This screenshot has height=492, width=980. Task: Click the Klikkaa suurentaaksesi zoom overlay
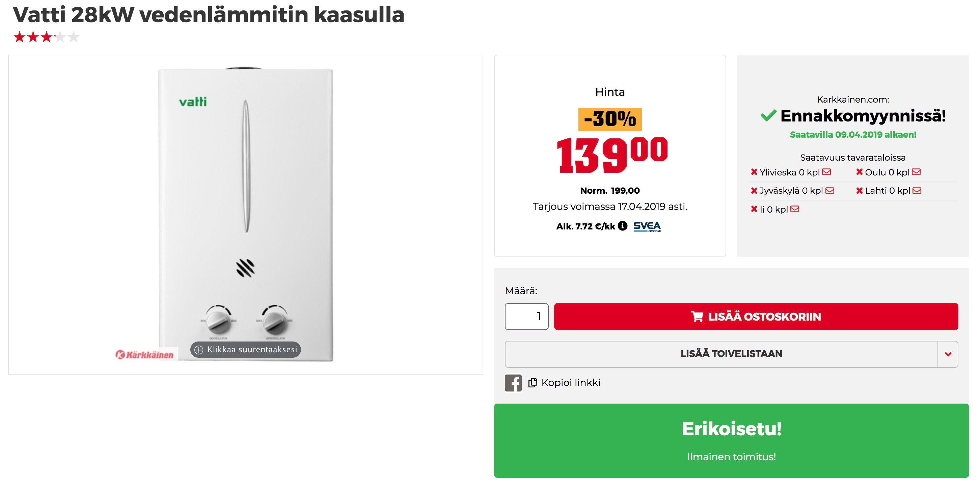pos(246,350)
